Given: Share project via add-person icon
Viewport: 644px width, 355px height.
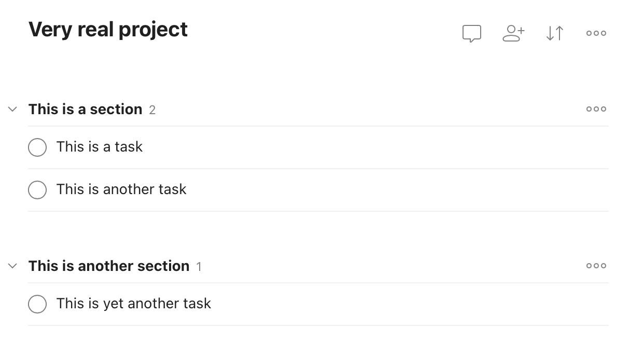Looking at the screenshot, I should (x=513, y=33).
